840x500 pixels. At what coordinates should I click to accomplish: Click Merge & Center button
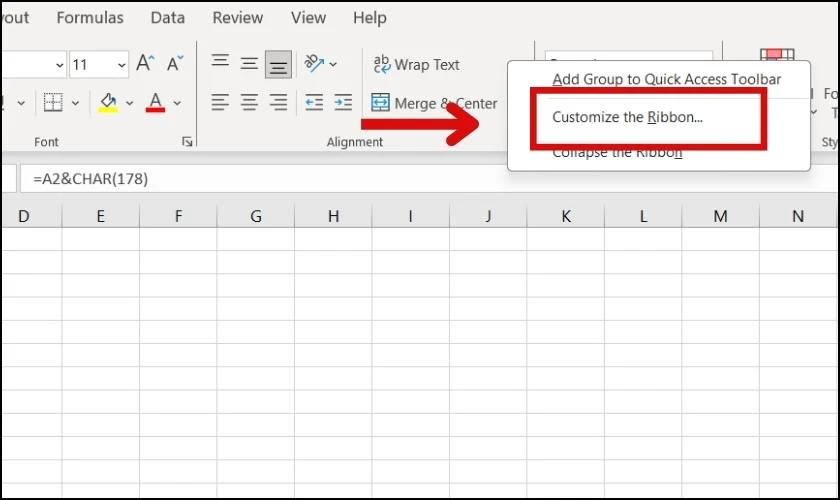434,103
